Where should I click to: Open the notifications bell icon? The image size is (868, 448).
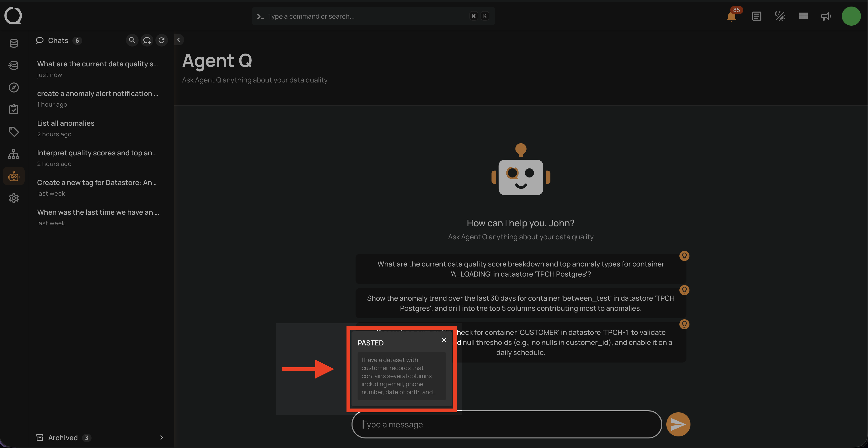[731, 16]
